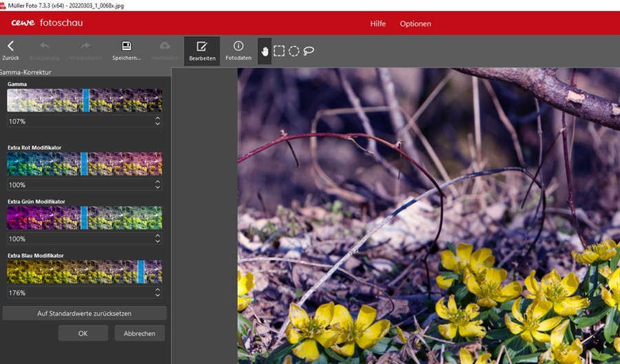
Task: Select the lasso selection tool
Action: (309, 51)
